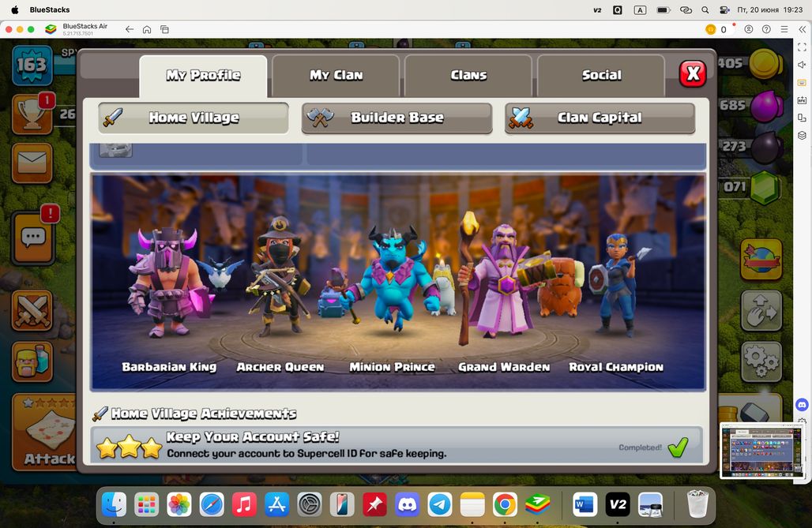Tap the Attack map button
812x528 pixels.
(x=44, y=432)
